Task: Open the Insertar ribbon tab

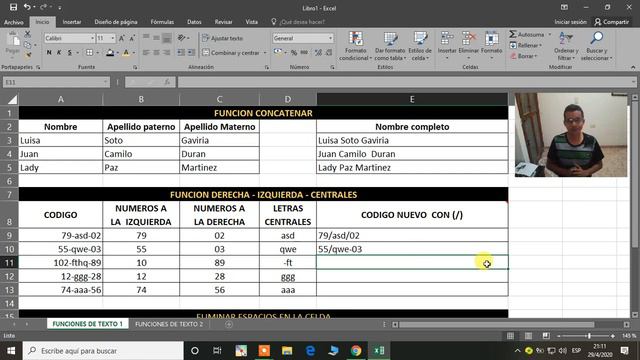Action: (x=72, y=22)
